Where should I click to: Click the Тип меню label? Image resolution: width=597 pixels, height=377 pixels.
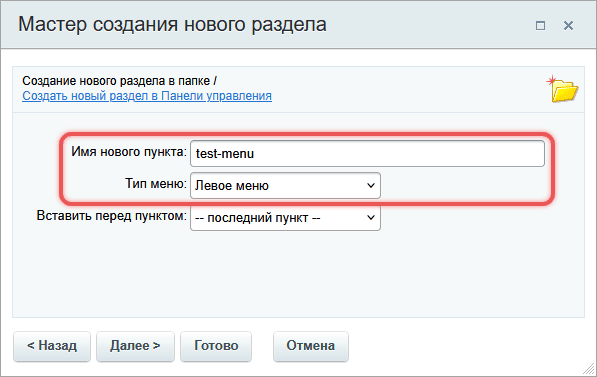pos(156,184)
